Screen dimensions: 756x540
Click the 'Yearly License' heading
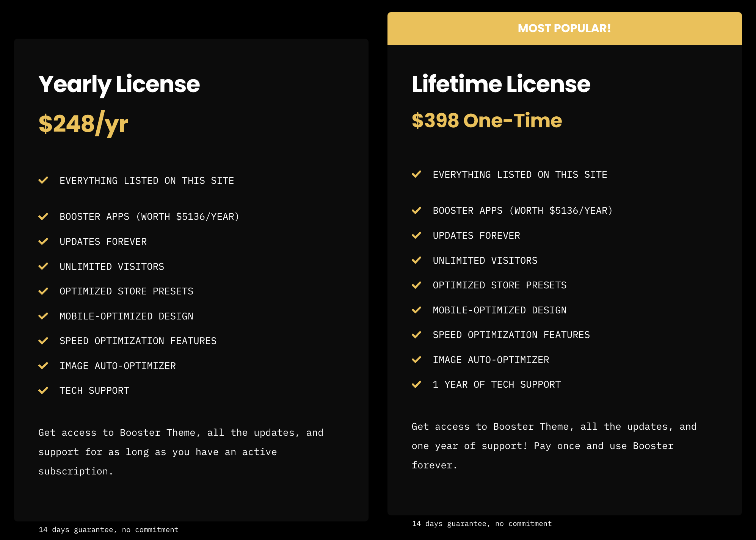click(x=119, y=85)
